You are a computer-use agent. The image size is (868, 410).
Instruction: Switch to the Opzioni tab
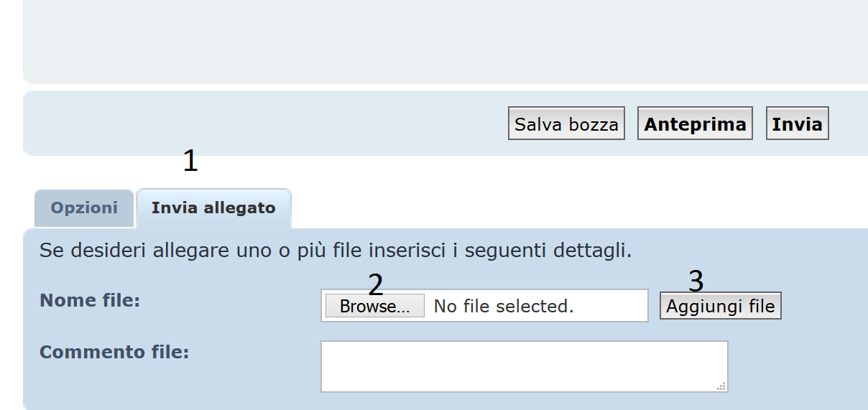point(84,208)
